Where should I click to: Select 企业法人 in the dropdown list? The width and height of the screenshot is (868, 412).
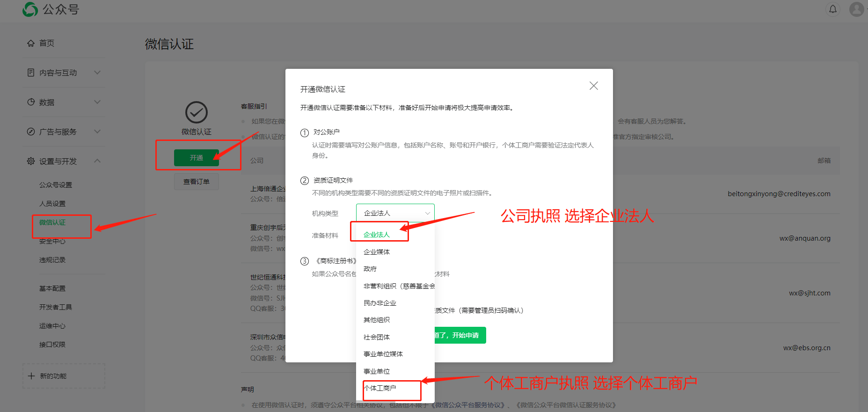point(395,235)
